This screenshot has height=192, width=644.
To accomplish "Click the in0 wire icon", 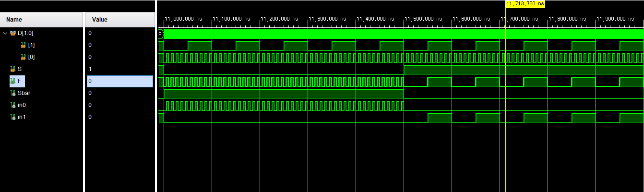I will [13, 105].
